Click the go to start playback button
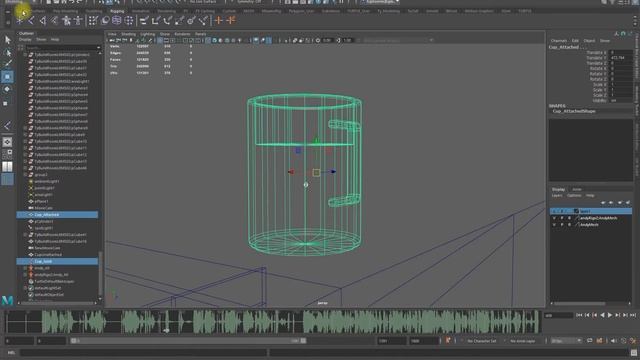This screenshot has width=640, height=360. [x=579, y=315]
